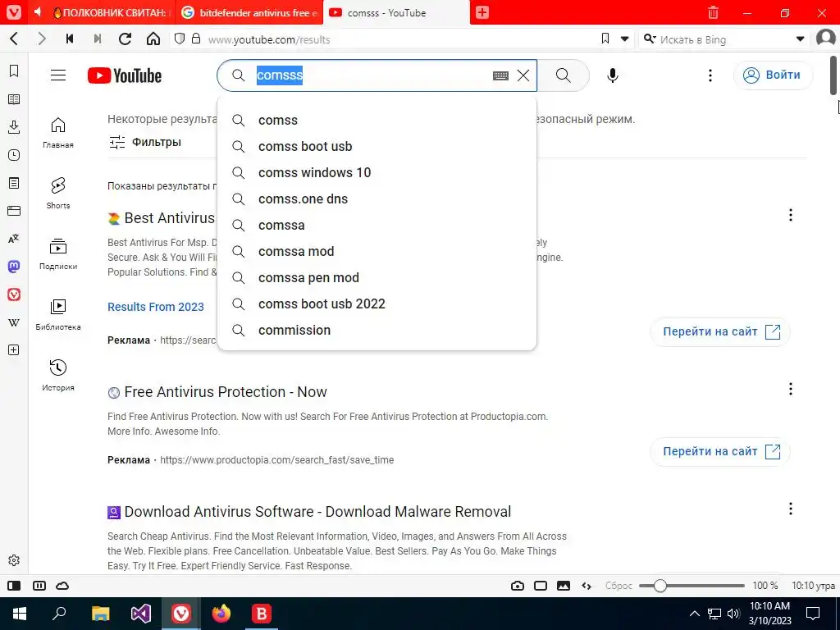Go forward in browser history
Viewport: 840px width, 630px height.
[x=42, y=39]
